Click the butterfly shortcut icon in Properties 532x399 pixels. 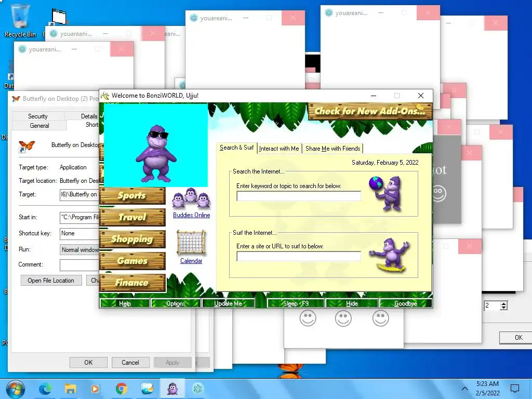[x=26, y=147]
